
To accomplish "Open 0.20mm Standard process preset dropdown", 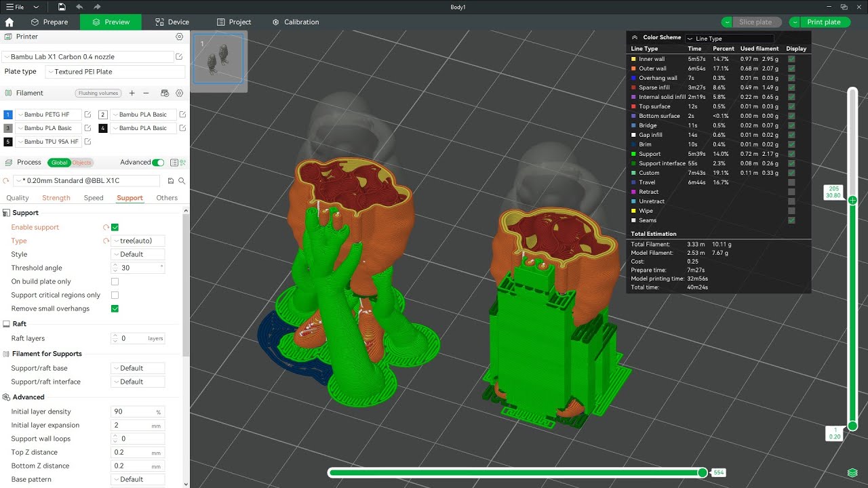I will 87,181.
